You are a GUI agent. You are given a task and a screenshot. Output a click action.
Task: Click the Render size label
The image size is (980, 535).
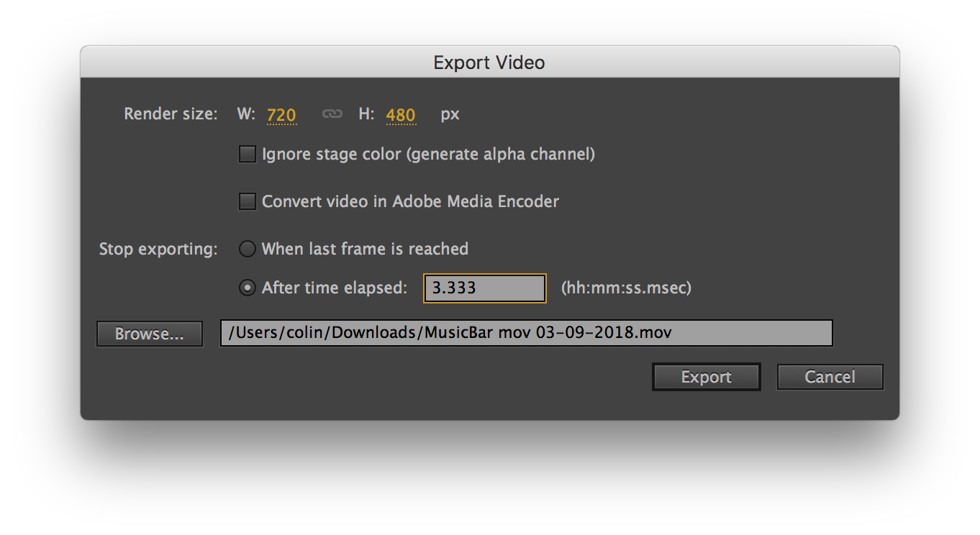point(171,114)
